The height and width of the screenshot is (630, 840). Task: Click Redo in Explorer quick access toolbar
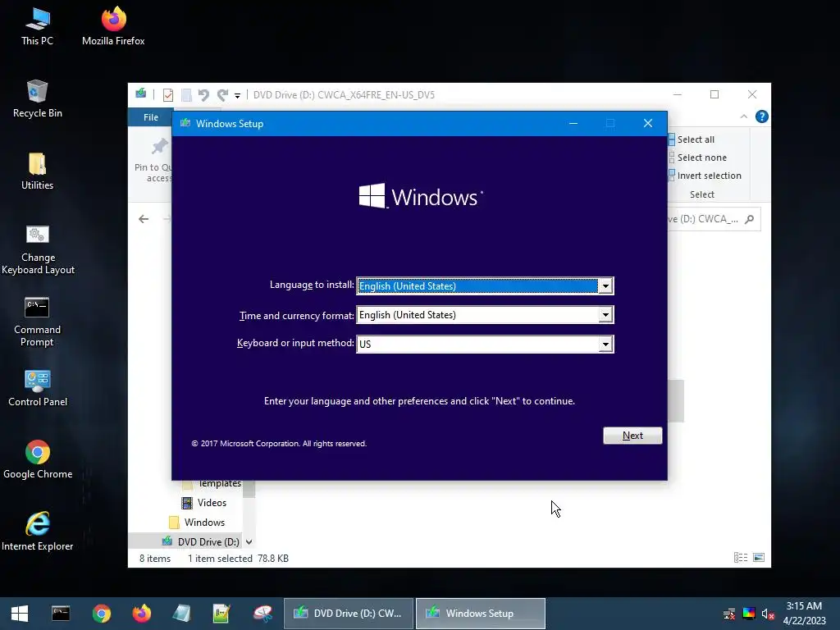point(222,95)
